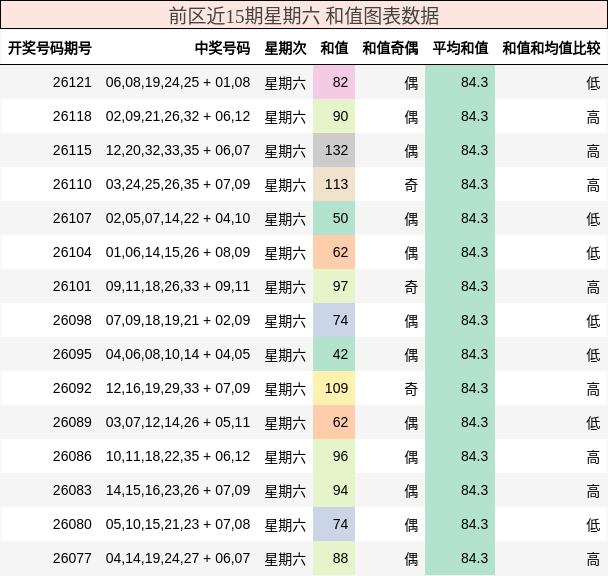Click numbers 07,09,18,19,21 + 02,09
608x576 pixels.
pos(178,320)
